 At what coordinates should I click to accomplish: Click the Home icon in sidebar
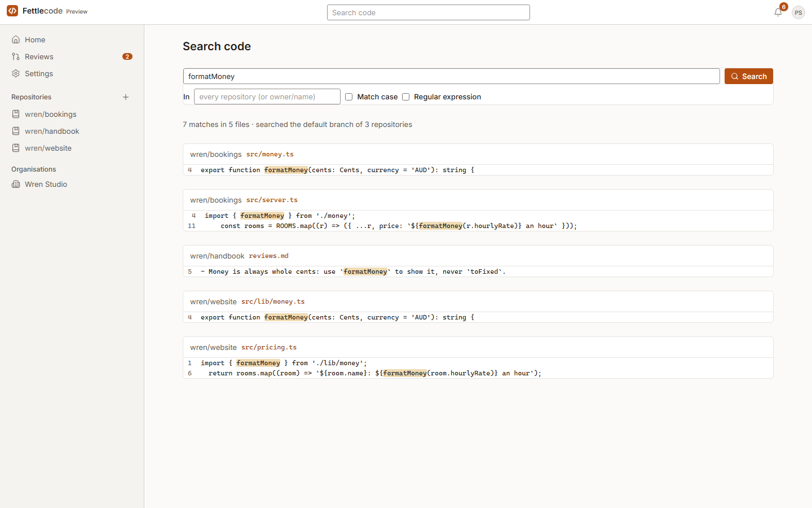[16, 40]
